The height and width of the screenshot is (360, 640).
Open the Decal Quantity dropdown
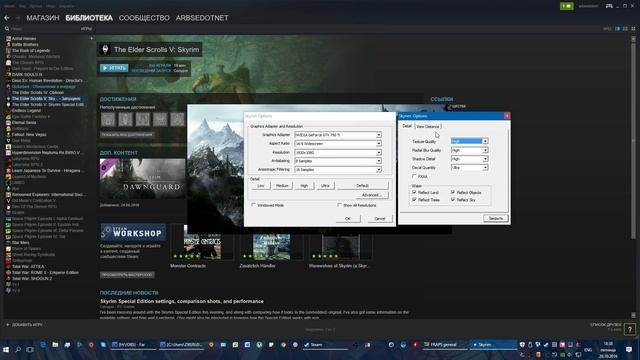[x=469, y=168]
